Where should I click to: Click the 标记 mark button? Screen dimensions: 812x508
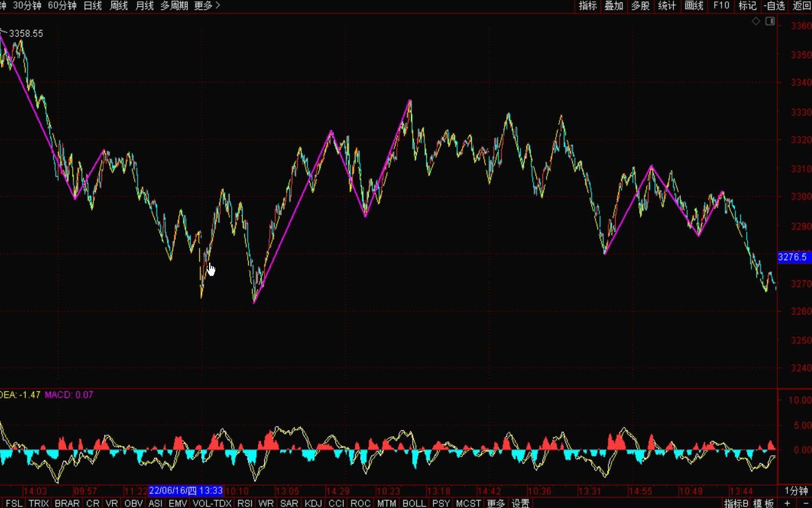pyautogui.click(x=747, y=6)
